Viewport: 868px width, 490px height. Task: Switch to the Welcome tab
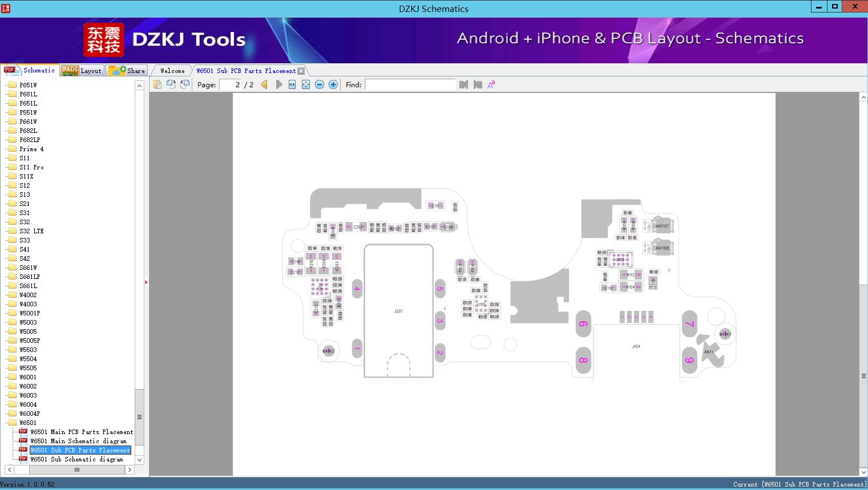(171, 70)
